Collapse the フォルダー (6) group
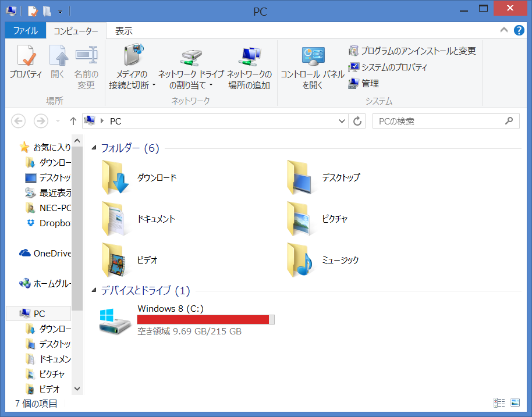The width and height of the screenshot is (532, 417). pos(95,148)
